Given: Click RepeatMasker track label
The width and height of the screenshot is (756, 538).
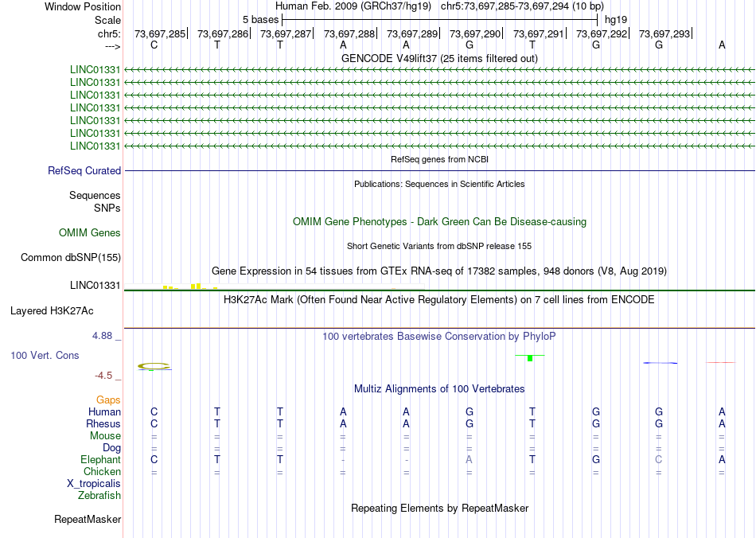Looking at the screenshot, I should [x=88, y=519].
